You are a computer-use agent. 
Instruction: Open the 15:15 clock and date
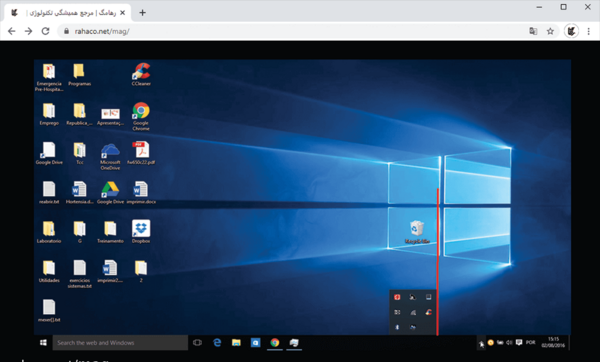pyautogui.click(x=553, y=342)
